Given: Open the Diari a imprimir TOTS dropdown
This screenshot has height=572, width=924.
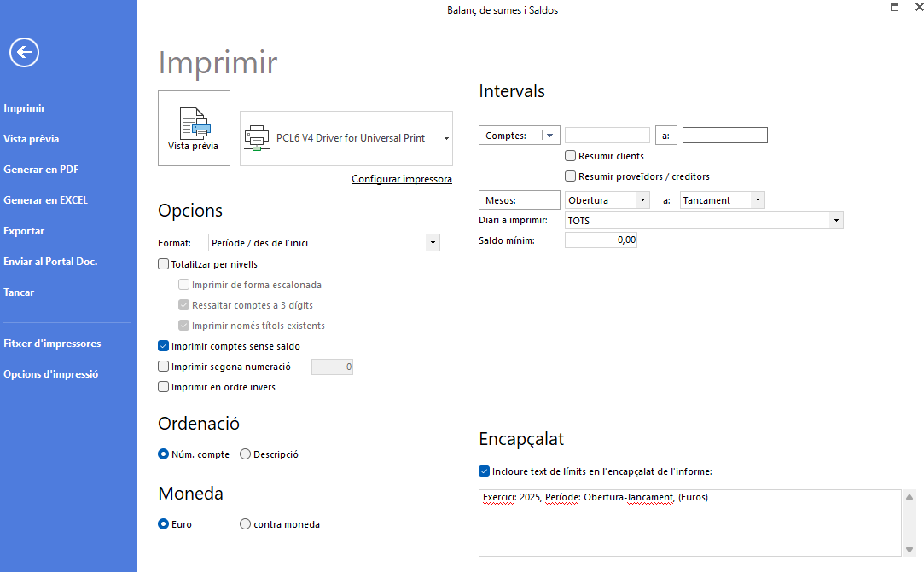Looking at the screenshot, I should (836, 221).
